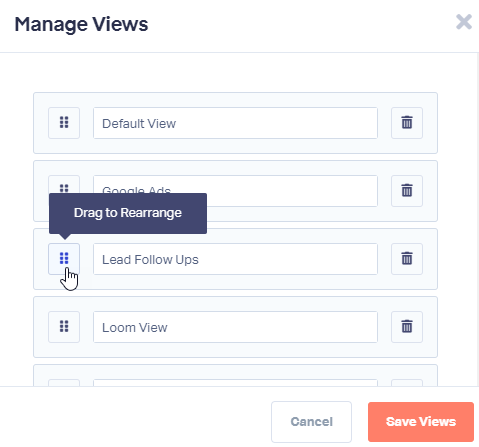Delete the Lead Follow Ups view
This screenshot has height=447, width=479.
click(407, 259)
